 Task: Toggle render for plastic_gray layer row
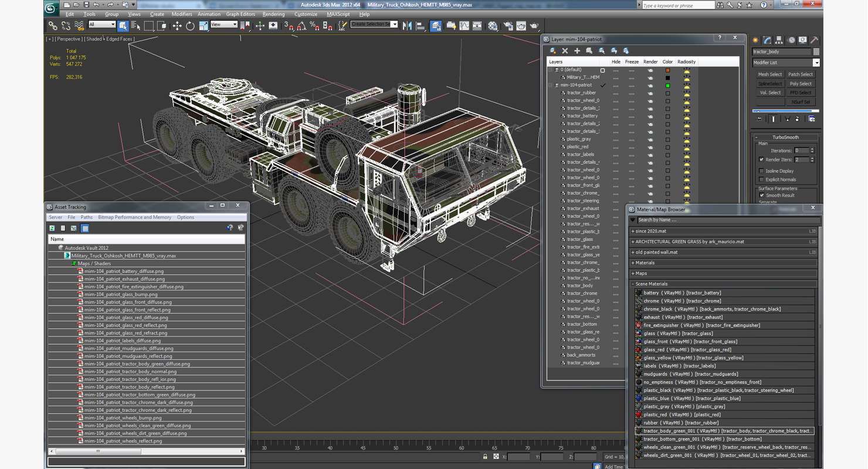tap(650, 140)
